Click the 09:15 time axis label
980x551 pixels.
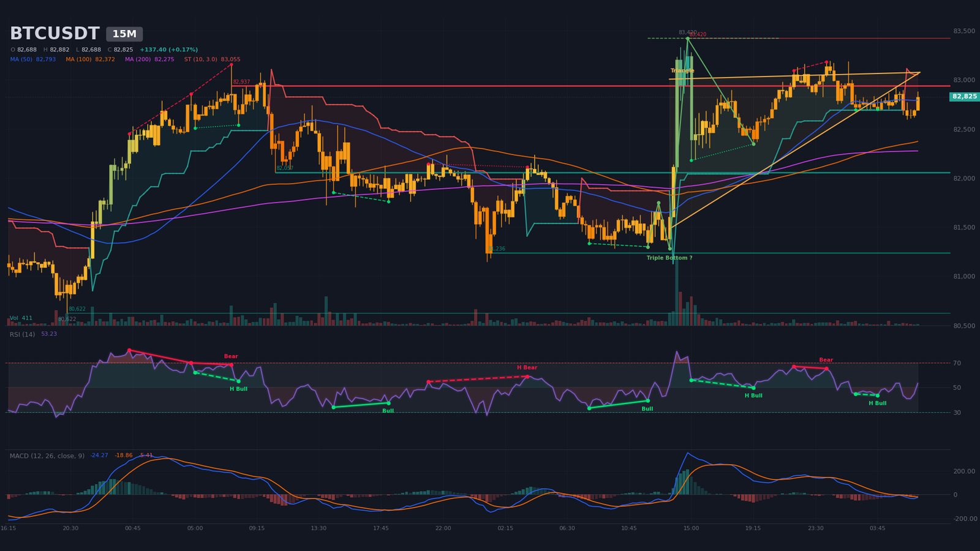point(257,528)
